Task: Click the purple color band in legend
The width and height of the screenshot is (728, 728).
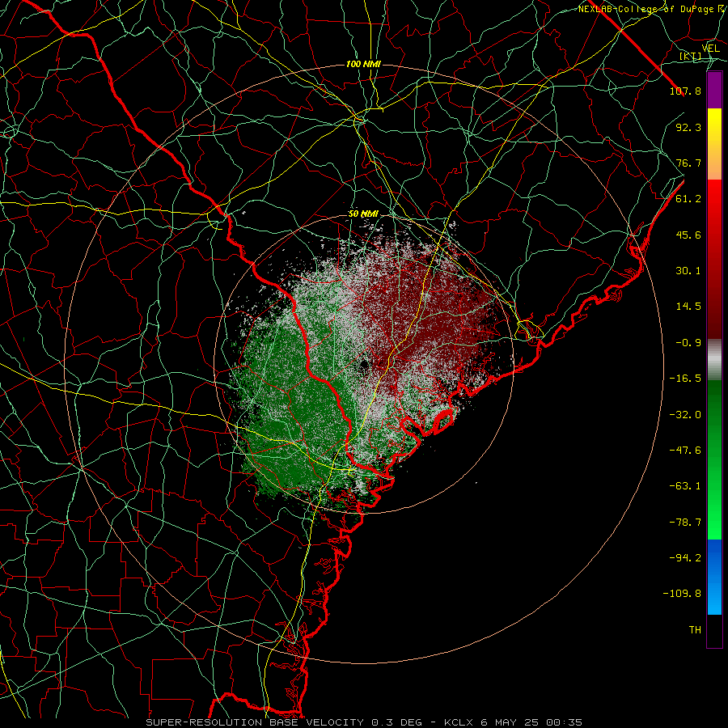Action: pos(714,90)
